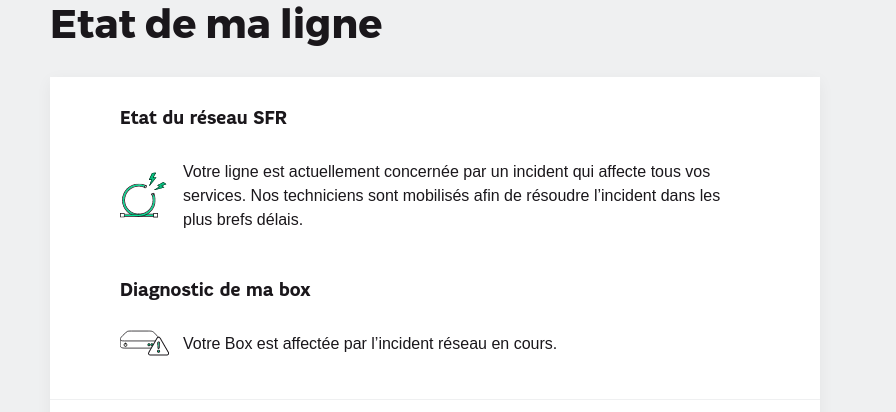The height and width of the screenshot is (412, 896).
Task: Click the 'Votre ligne est actuellement concernée' line
Action: (446, 171)
